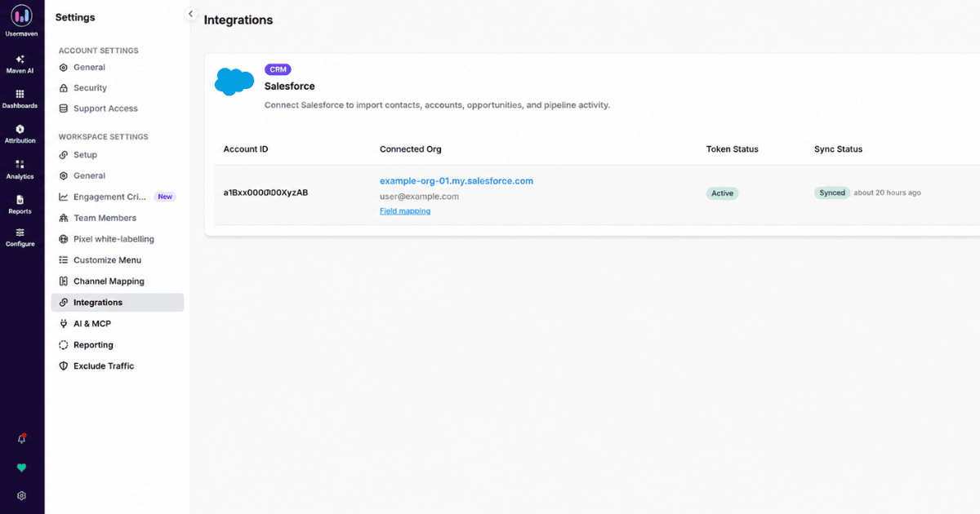Click the Usermaven logo icon
Image resolution: width=980 pixels, height=514 pixels.
tap(21, 16)
